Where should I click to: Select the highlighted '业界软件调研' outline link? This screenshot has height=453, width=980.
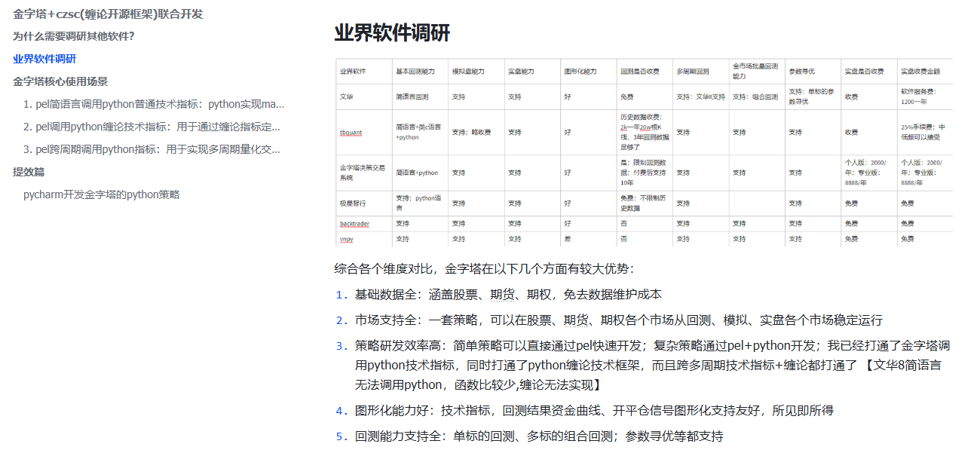tap(44, 59)
